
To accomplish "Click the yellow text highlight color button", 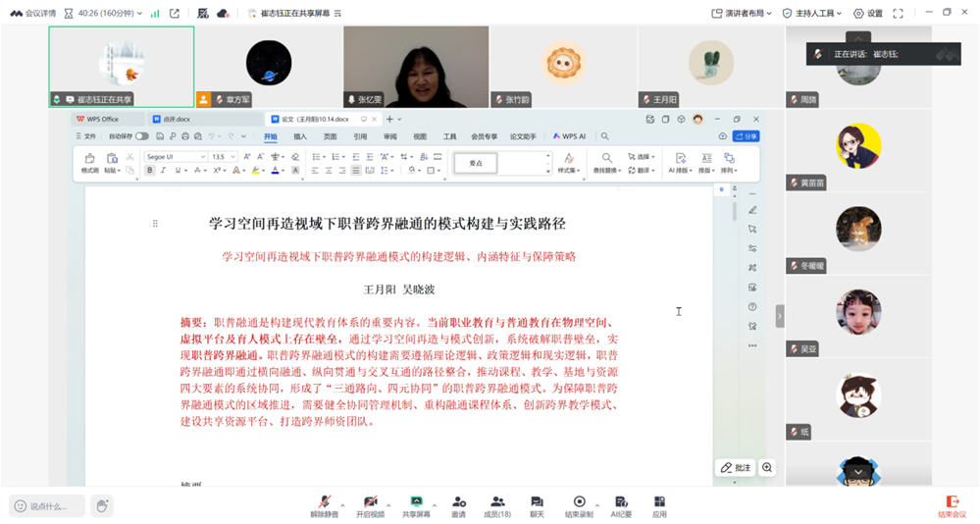I will pyautogui.click(x=256, y=170).
